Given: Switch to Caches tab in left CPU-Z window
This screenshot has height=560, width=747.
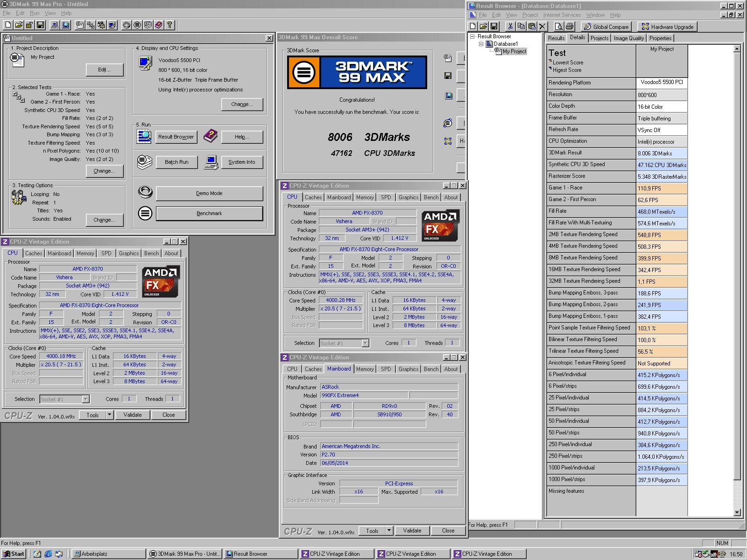Looking at the screenshot, I should 34,253.
